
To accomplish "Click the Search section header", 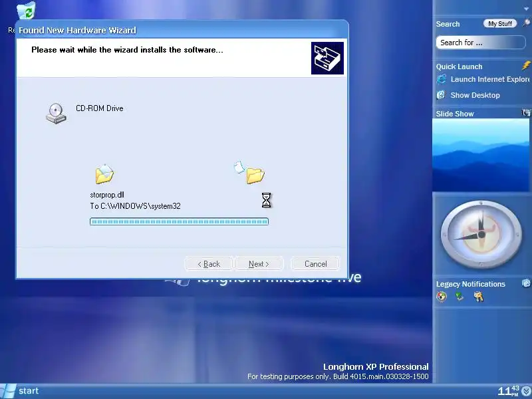I will tap(448, 24).
